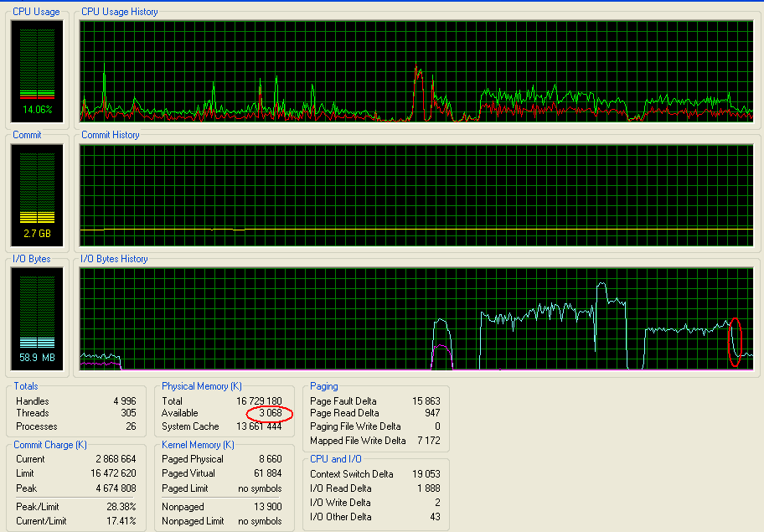Click the CPU Usage gauge showing 14.06%

click(x=36, y=71)
